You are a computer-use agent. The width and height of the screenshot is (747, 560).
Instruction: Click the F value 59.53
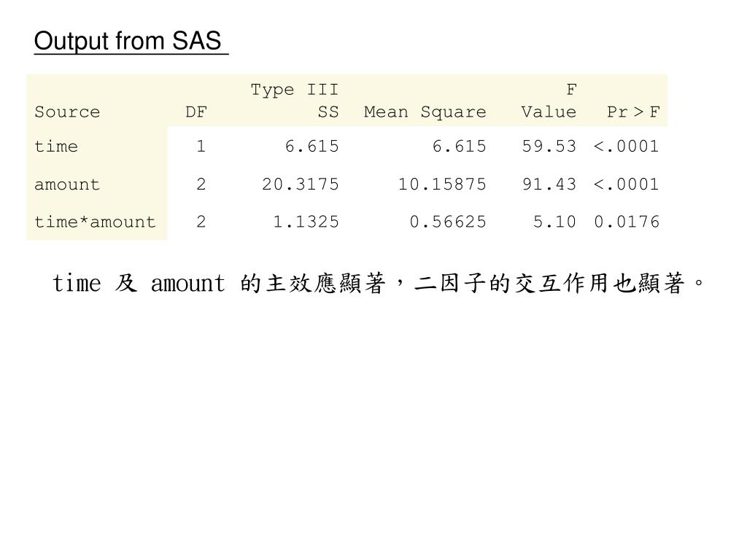(x=549, y=146)
